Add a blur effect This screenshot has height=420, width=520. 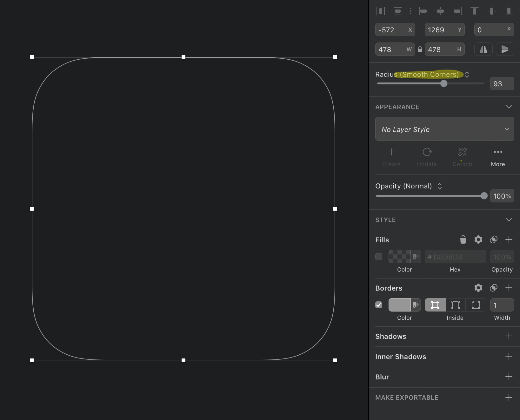click(x=509, y=377)
